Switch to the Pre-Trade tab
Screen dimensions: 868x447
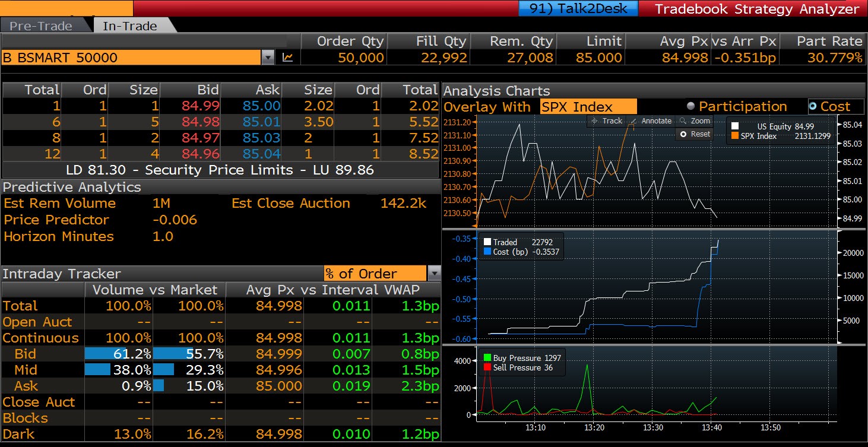tap(41, 26)
